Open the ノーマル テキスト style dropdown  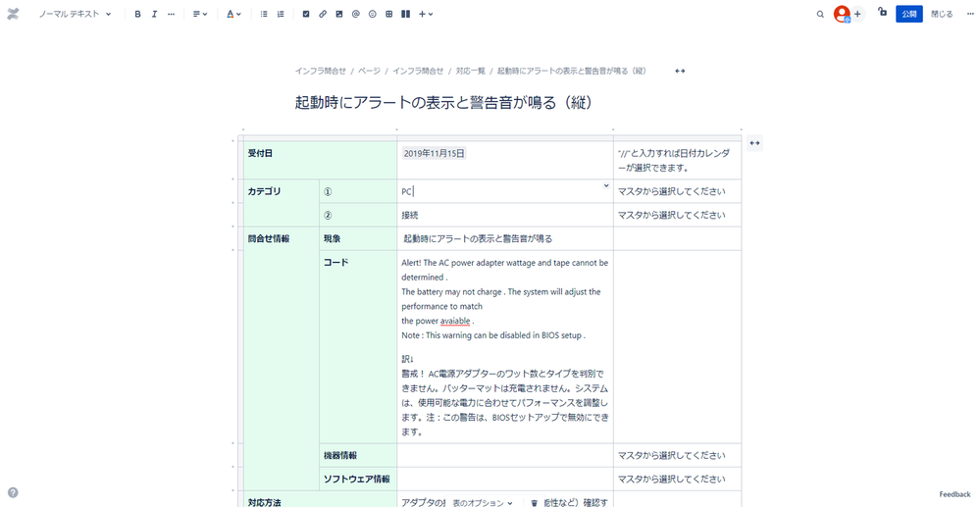pyautogui.click(x=75, y=14)
